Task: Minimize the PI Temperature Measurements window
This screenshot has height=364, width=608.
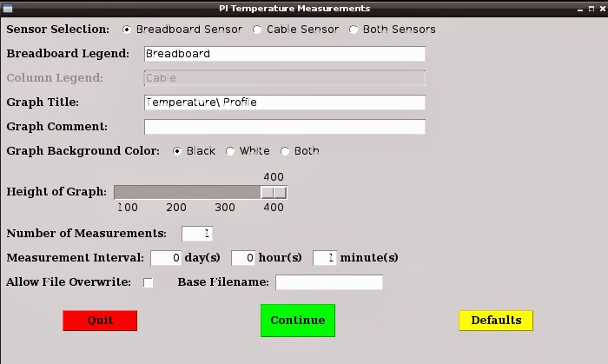Action: [580, 9]
